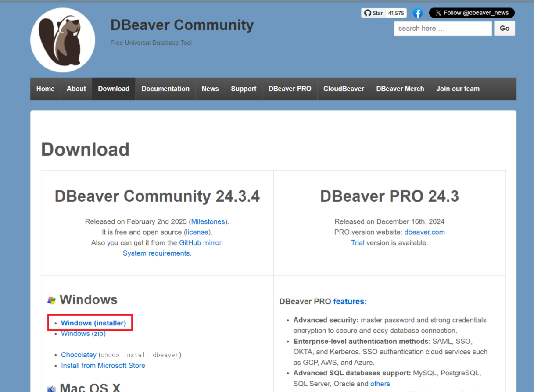Open the Chocolatey link
The image size is (534, 392).
(79, 355)
